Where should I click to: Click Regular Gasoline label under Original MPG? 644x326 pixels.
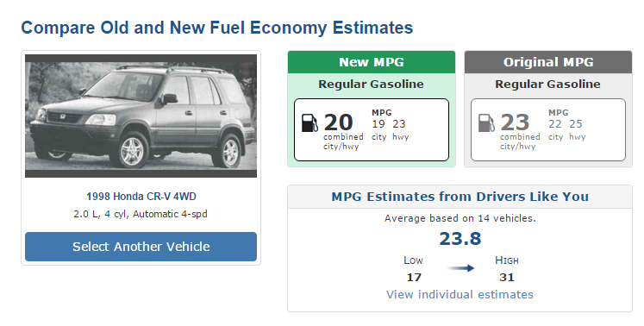[x=547, y=85]
